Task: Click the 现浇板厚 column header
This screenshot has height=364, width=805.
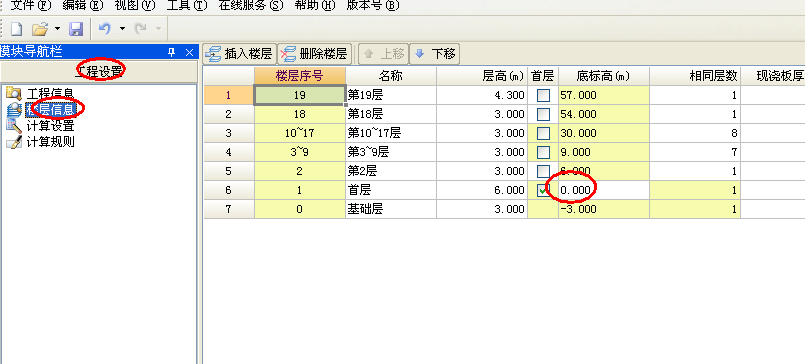Action: (x=773, y=76)
